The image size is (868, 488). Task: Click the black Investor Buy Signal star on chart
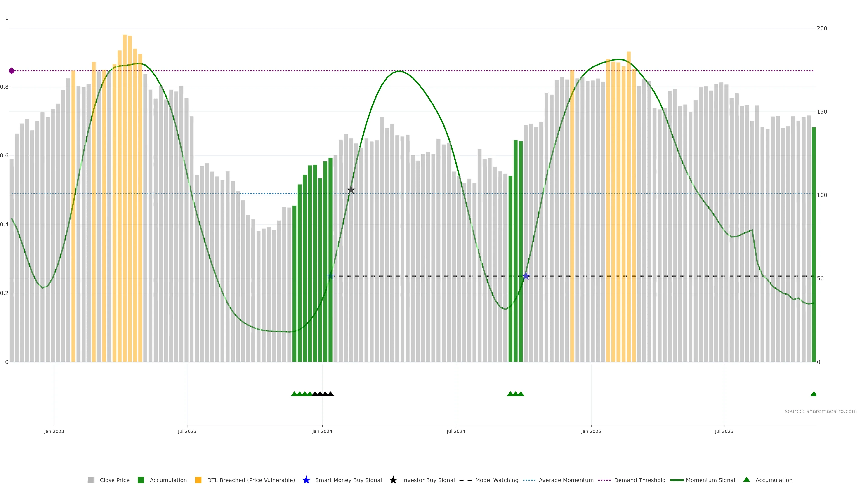tap(351, 190)
